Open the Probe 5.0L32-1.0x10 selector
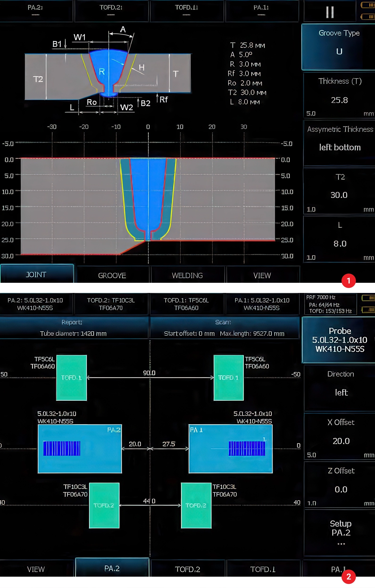 339,340
